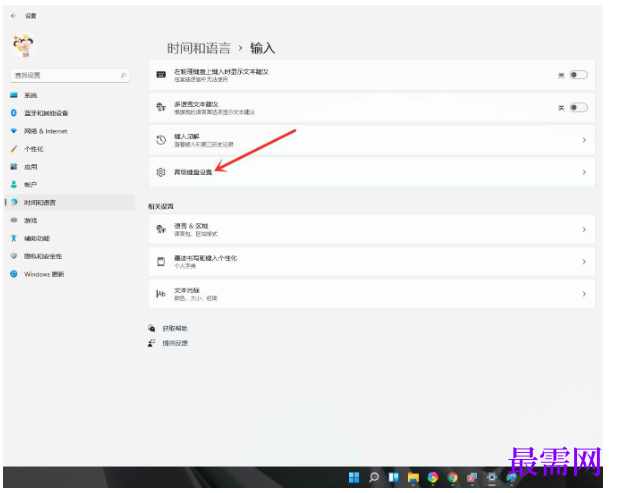Open the user profile avatar picture
620x493 pixels.
pos(23,45)
